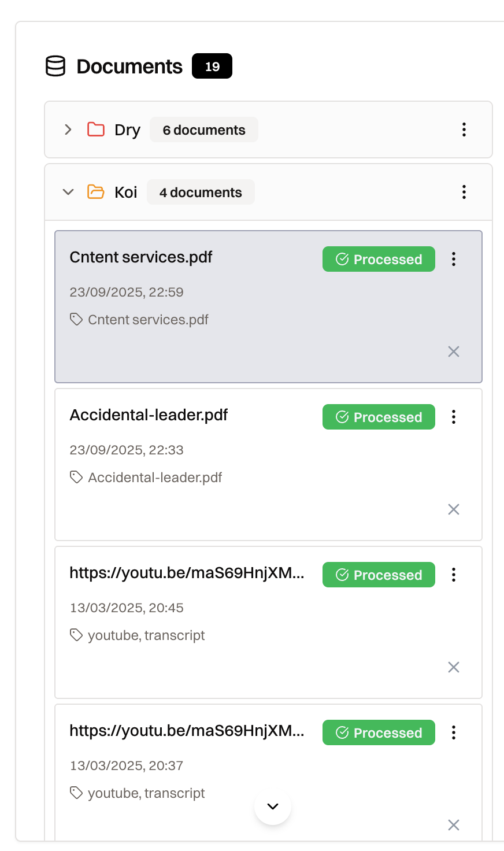Remove the 20:45 YouTube transcript document

pos(454,667)
